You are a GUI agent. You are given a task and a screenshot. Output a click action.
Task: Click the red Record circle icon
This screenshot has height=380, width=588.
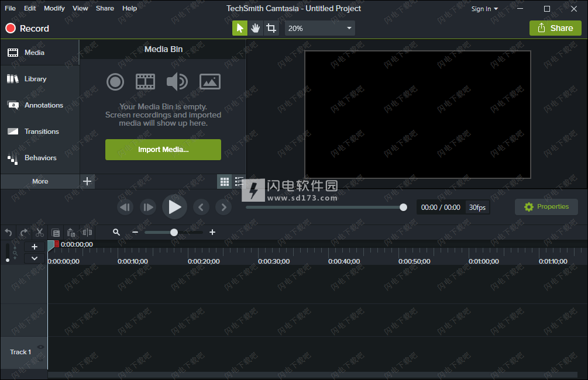pyautogui.click(x=11, y=28)
